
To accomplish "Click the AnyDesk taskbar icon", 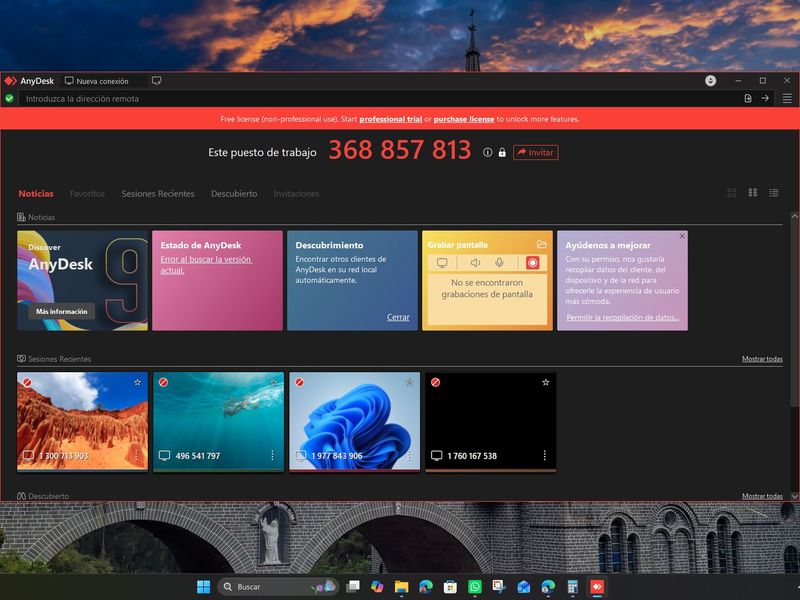I will (597, 587).
